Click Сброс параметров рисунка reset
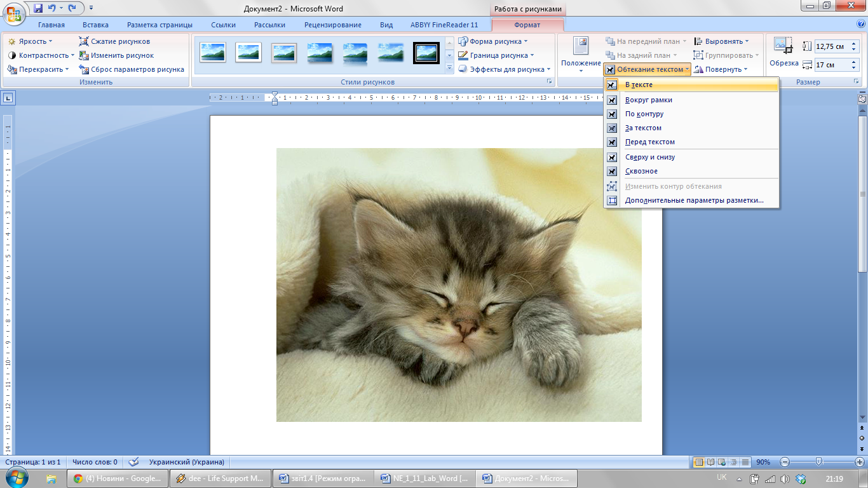This screenshot has height=488, width=868. point(132,69)
